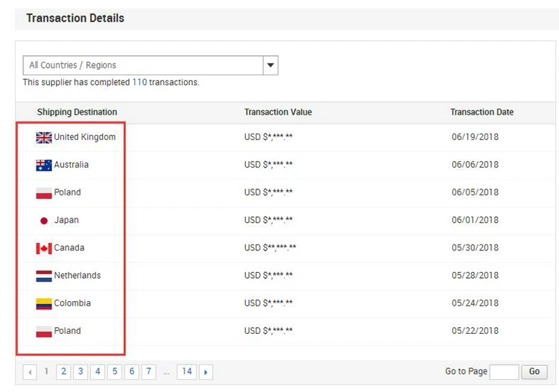Click the Australia flag icon

(43, 165)
